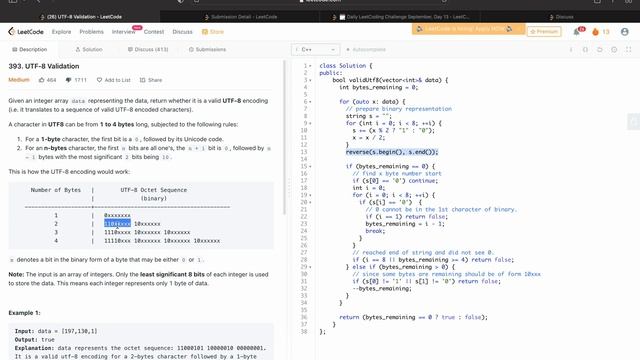Open the editor info icon

[571, 49]
